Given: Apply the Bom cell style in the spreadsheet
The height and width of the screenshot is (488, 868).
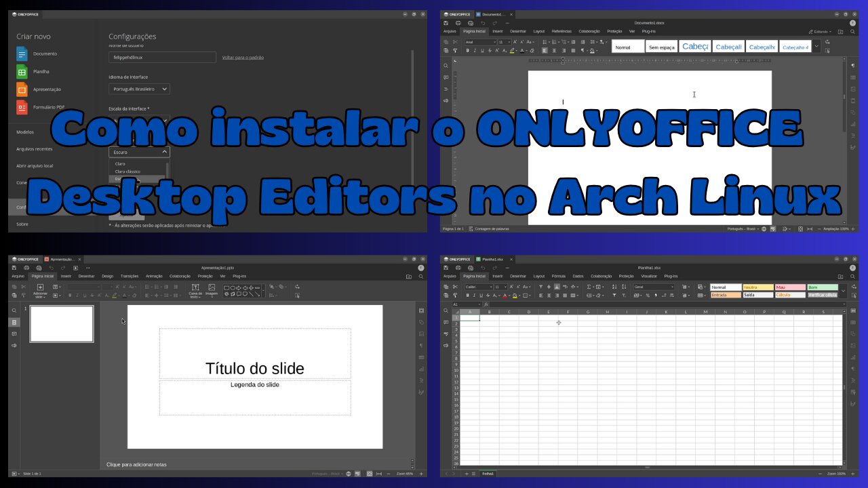Looking at the screenshot, I should [823, 287].
